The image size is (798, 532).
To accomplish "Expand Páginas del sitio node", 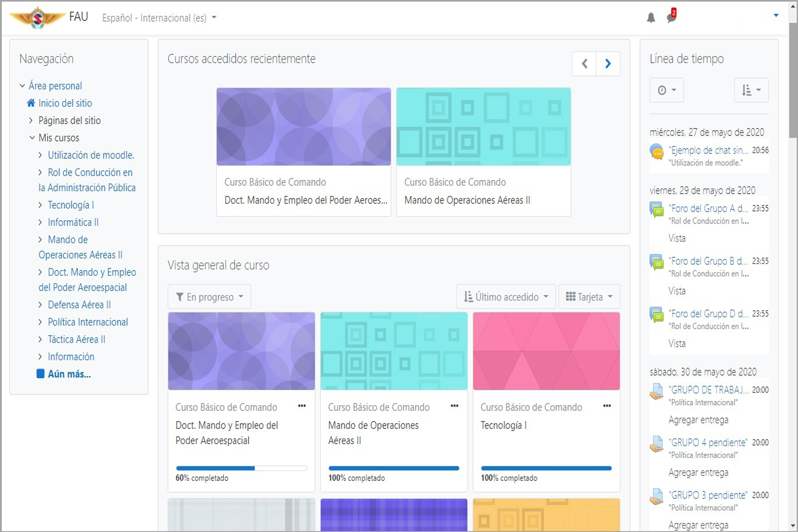I will point(31,120).
